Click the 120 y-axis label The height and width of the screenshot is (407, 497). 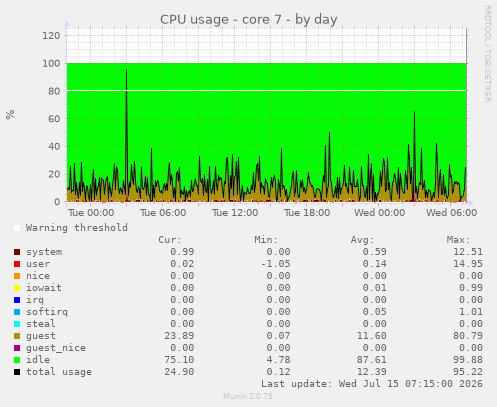[51, 36]
